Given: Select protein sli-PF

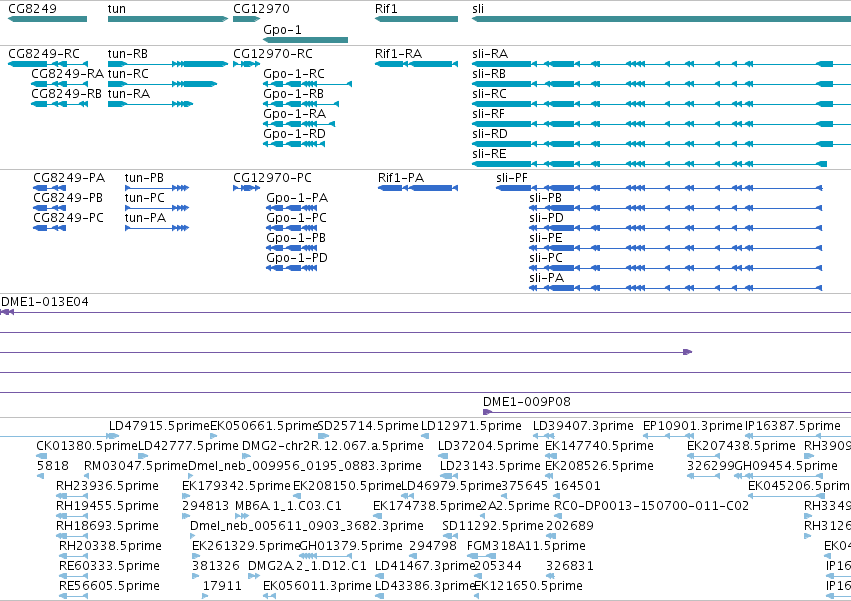Looking at the screenshot, I should tap(659, 188).
